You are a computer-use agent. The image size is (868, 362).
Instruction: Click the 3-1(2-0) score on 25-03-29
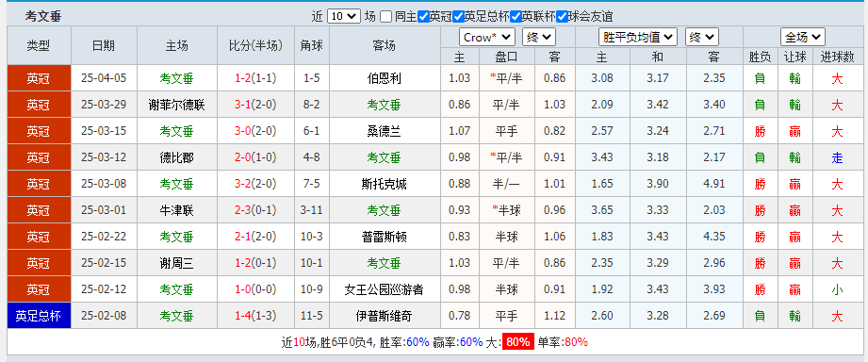[x=255, y=105]
